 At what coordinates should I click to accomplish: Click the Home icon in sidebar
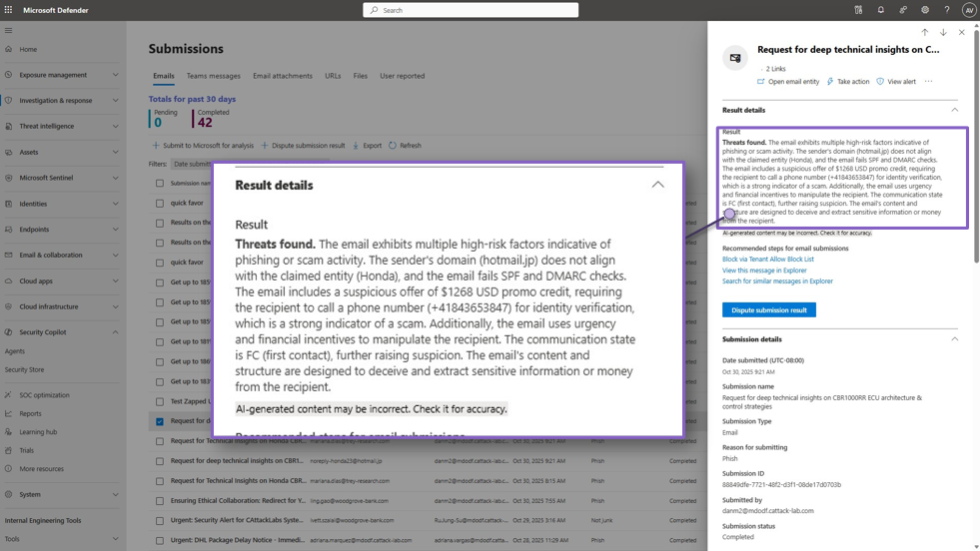pos(8,49)
